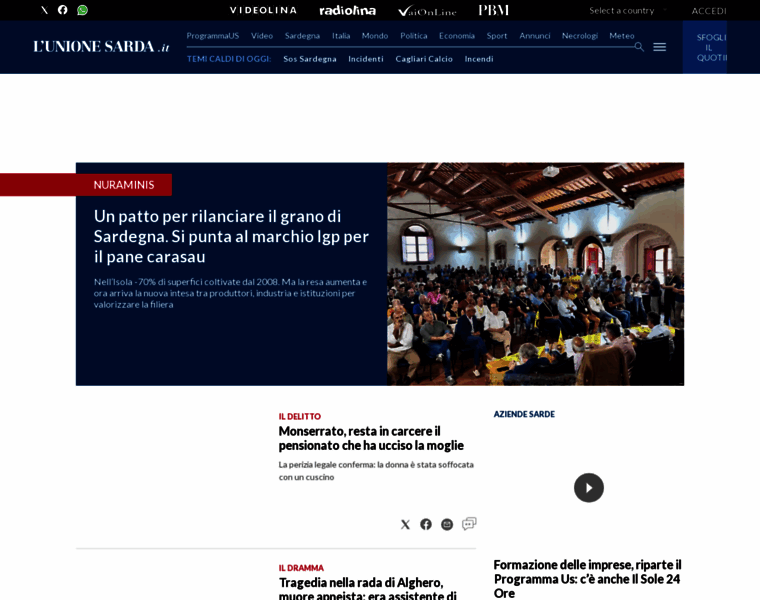Open the WhatsApp icon in top bar

tap(82, 10)
